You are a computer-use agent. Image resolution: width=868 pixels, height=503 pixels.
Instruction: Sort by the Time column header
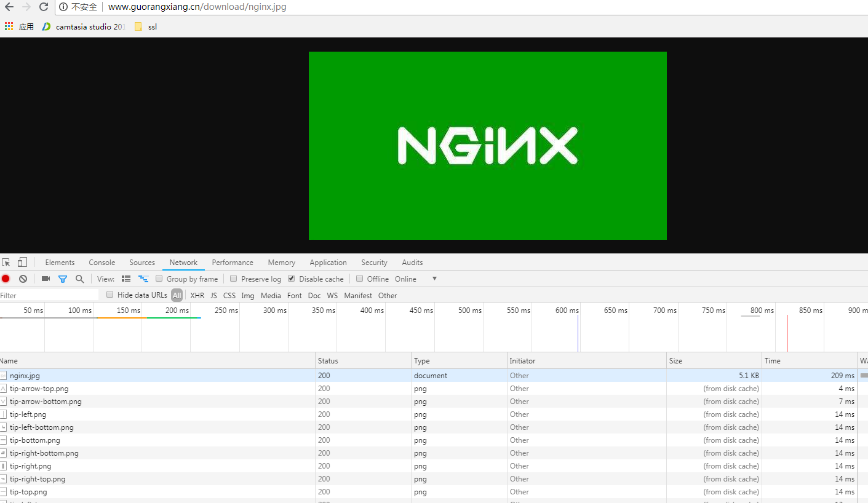(810, 361)
